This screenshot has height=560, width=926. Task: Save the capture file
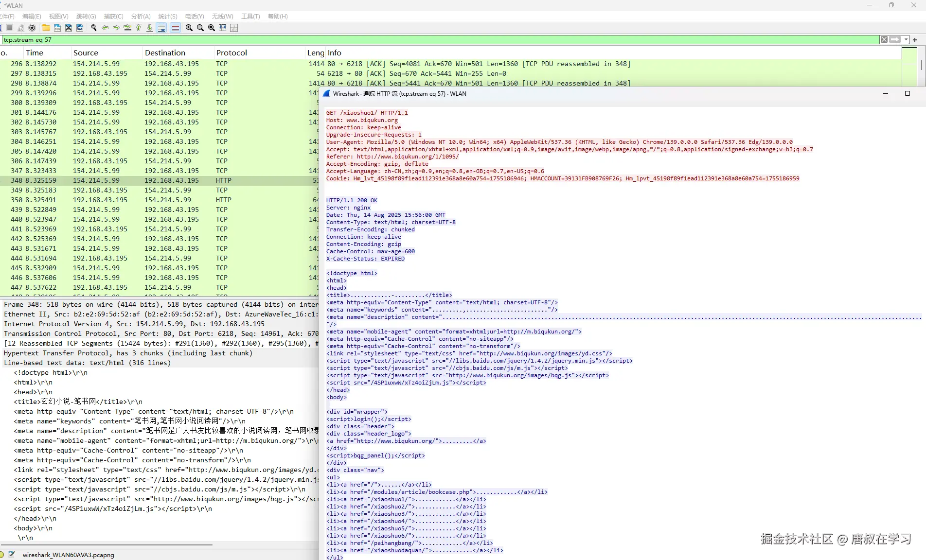(57, 28)
